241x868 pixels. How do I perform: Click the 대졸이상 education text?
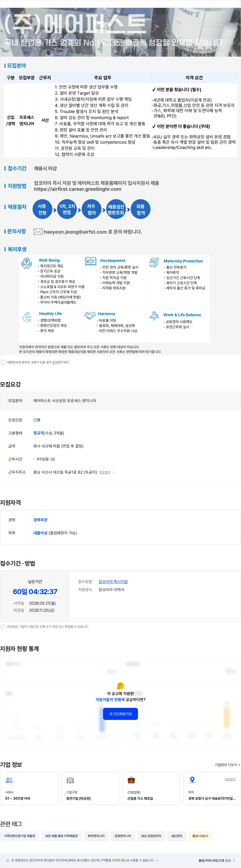click(40, 533)
